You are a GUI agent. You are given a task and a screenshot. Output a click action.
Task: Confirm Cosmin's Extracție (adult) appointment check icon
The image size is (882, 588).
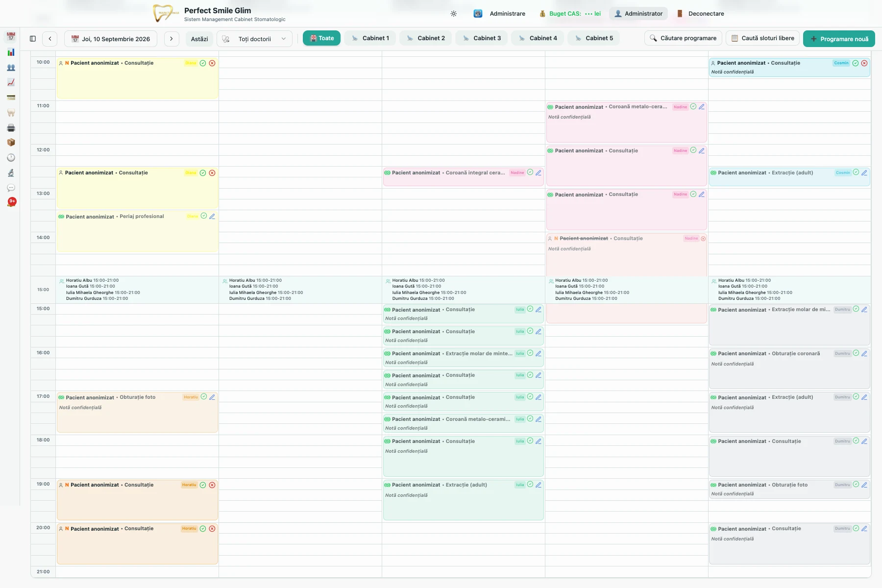[856, 172]
